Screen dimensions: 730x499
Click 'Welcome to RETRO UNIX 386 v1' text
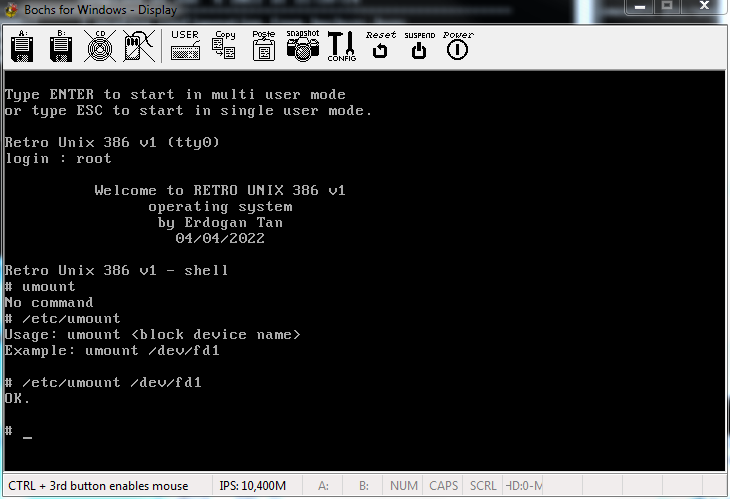[x=220, y=190]
